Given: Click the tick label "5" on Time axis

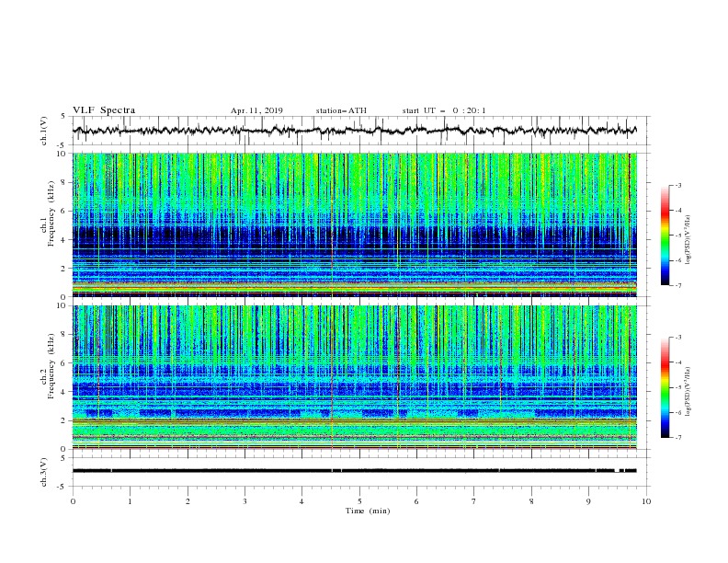Looking at the screenshot, I should point(359,501).
